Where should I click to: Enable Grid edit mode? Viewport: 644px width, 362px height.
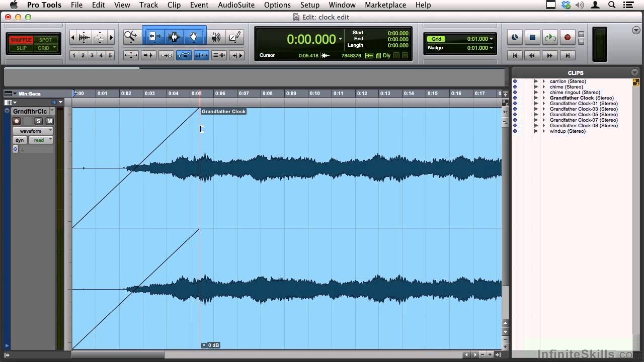point(45,48)
